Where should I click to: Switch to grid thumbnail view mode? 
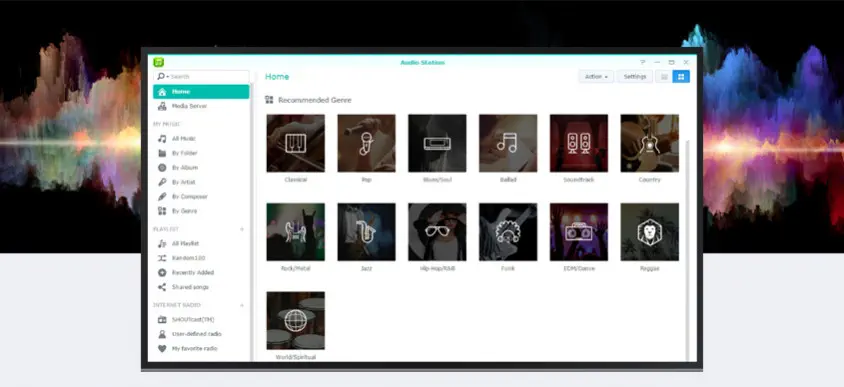click(681, 76)
